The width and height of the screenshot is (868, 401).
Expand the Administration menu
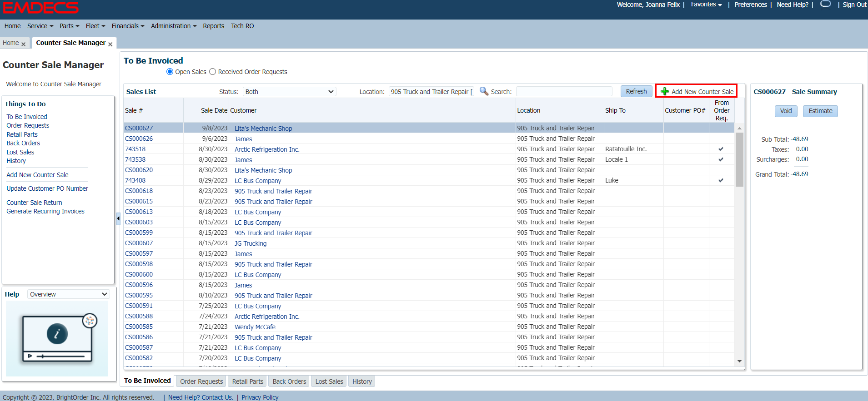coord(174,26)
